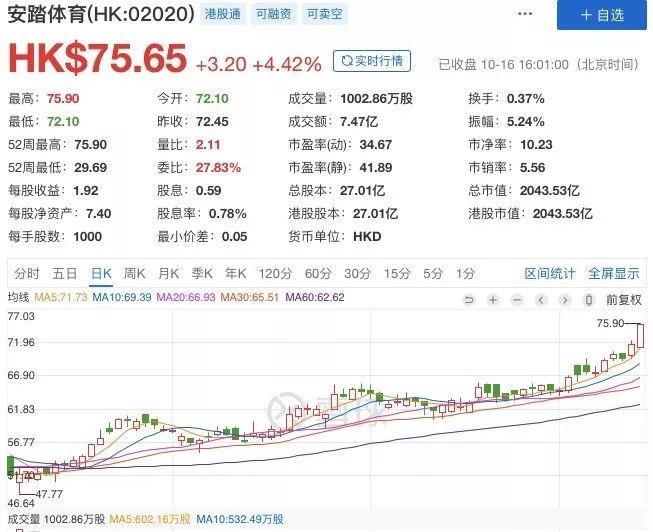Switch to the 分时 chart tab

pyautogui.click(x=27, y=274)
